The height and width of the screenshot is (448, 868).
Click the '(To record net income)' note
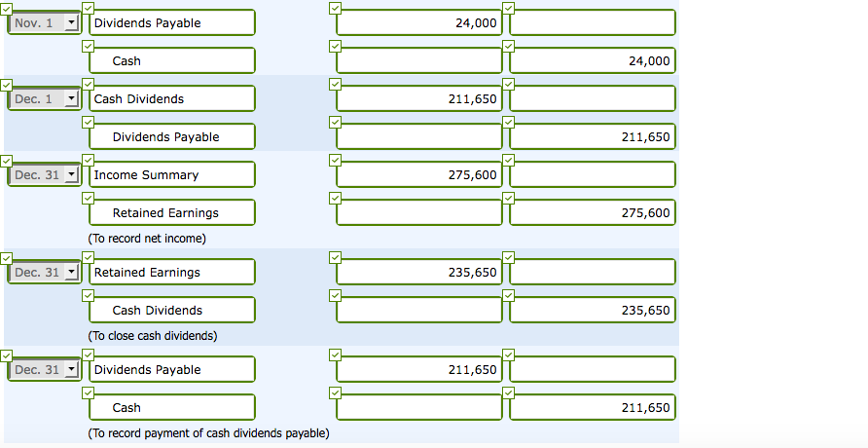point(147,238)
